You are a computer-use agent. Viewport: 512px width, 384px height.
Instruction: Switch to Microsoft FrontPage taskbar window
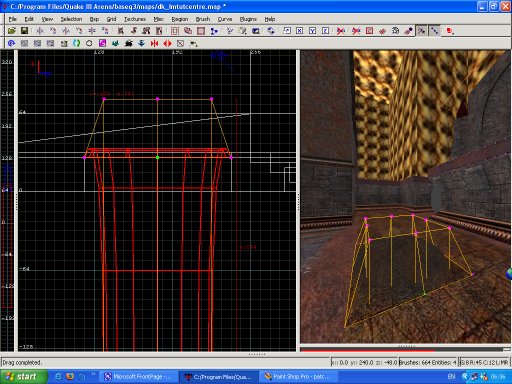(138, 377)
